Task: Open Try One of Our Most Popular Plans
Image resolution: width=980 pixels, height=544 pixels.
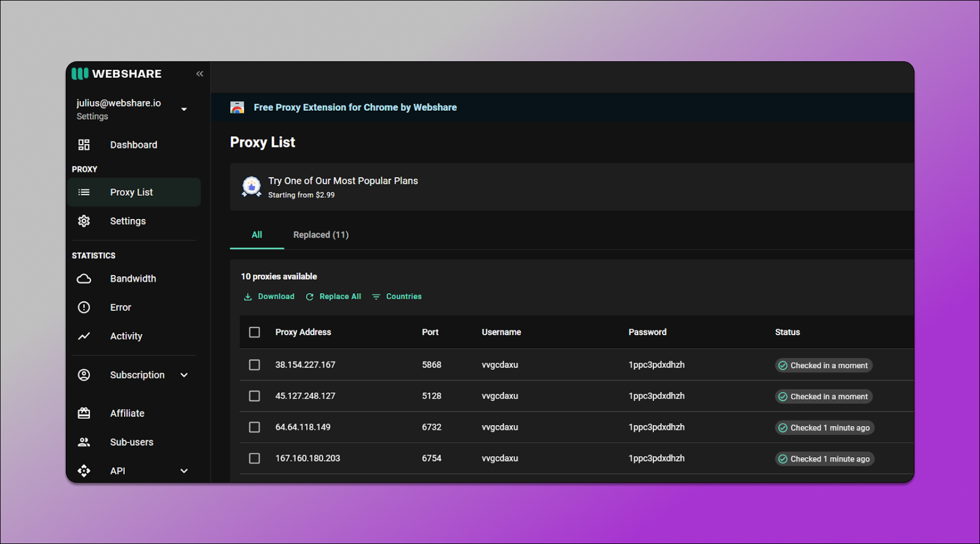Action: pyautogui.click(x=343, y=181)
